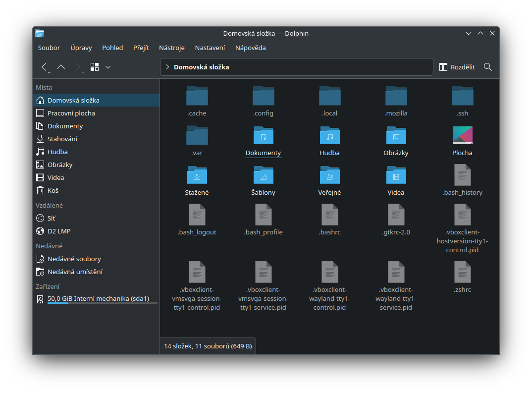Select the .bash_history file
The image size is (532, 393).
[462, 175]
